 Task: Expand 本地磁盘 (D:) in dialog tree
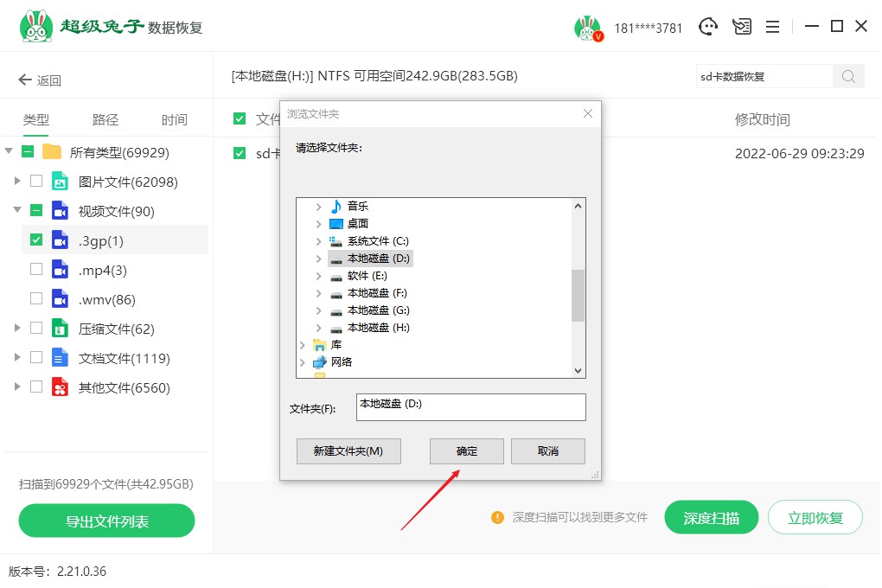(318, 259)
